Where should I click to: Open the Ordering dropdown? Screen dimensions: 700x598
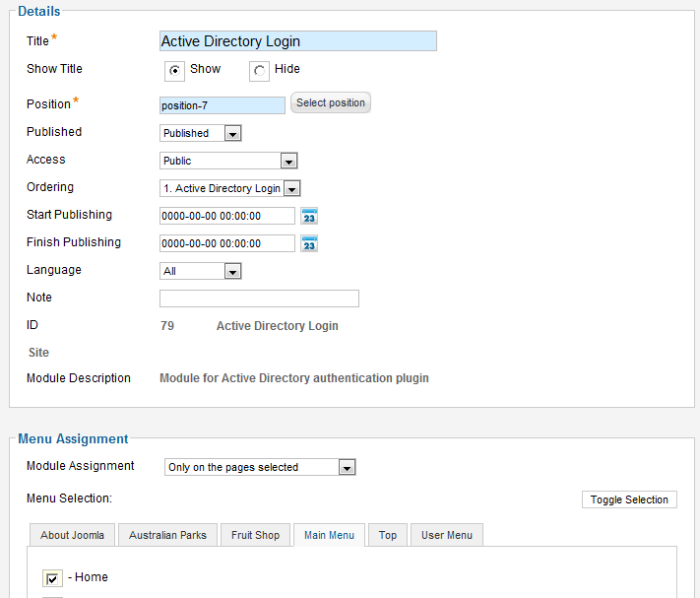(x=230, y=188)
